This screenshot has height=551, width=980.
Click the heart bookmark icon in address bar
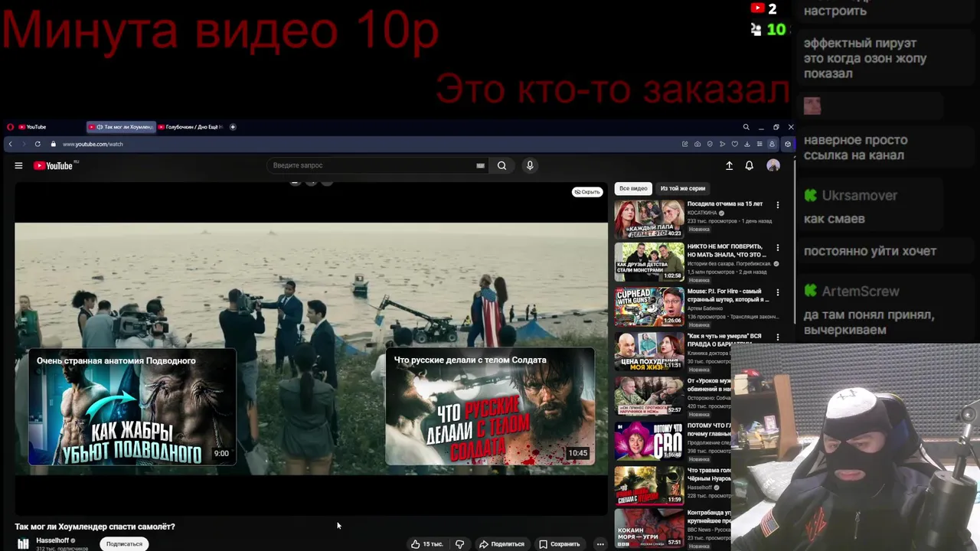pos(734,144)
